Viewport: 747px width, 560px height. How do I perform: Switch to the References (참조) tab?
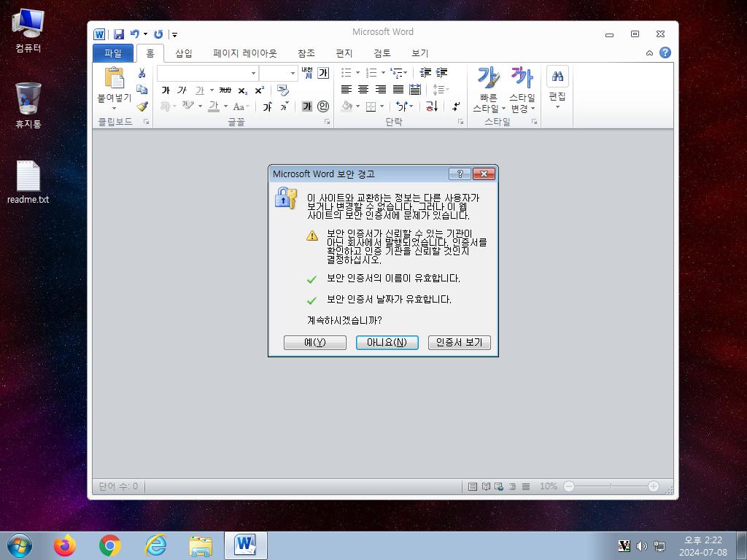306,53
